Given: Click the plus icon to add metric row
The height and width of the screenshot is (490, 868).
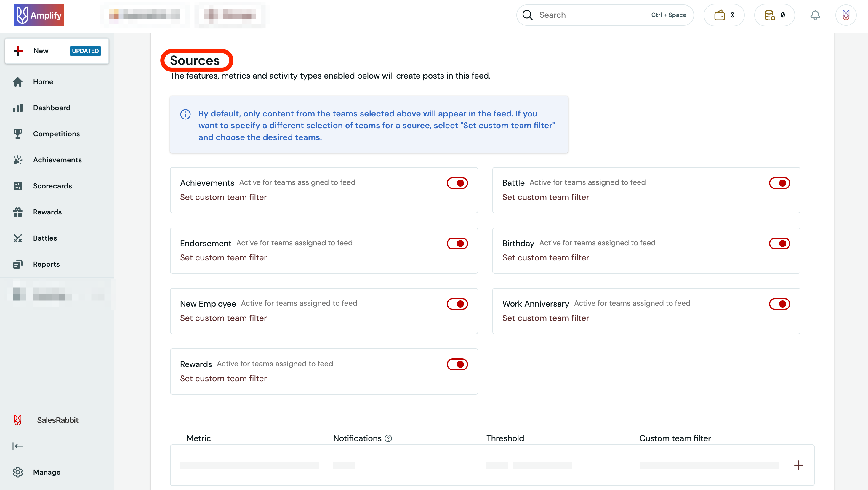Looking at the screenshot, I should (x=798, y=465).
